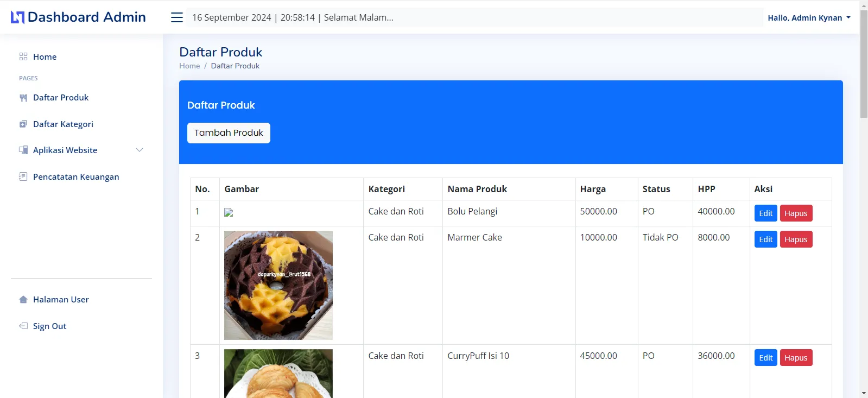Click the Marmer Cake product image
Image resolution: width=868 pixels, height=398 pixels.
[278, 286]
